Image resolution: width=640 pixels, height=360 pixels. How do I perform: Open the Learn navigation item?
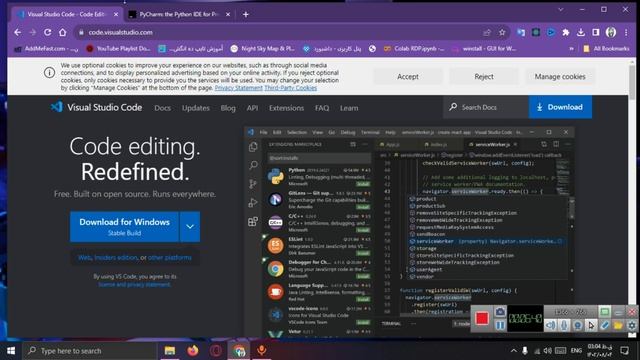tap(349, 108)
